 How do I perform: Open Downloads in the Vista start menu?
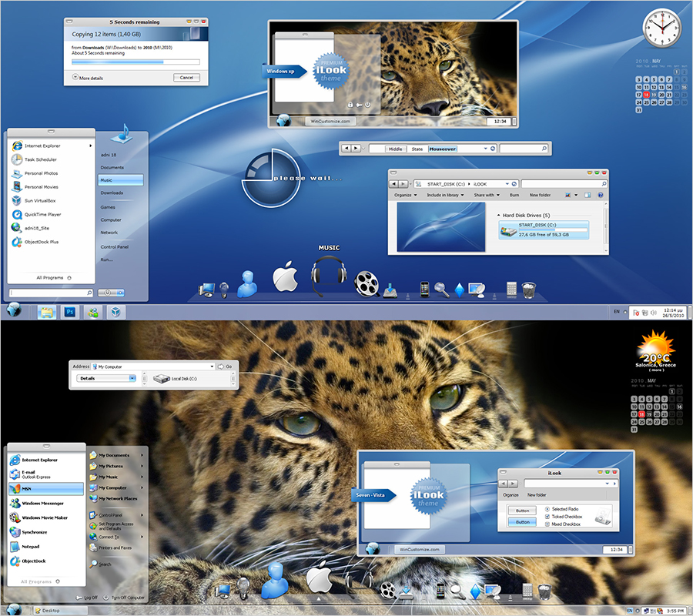click(x=112, y=192)
